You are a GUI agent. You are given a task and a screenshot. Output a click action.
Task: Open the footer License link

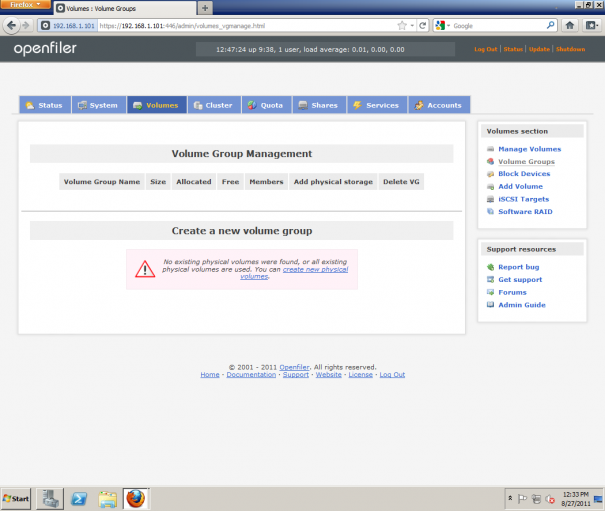361,375
